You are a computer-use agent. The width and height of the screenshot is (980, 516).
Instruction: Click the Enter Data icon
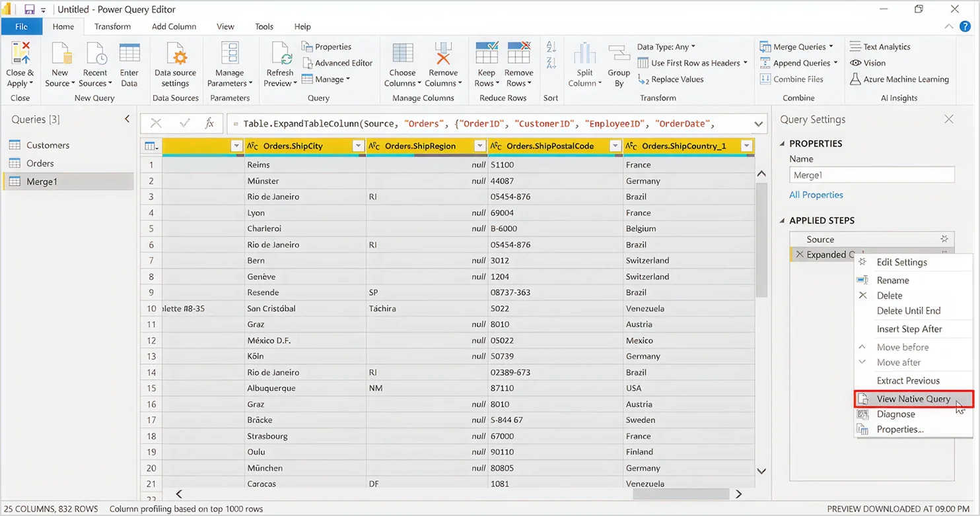pos(129,53)
